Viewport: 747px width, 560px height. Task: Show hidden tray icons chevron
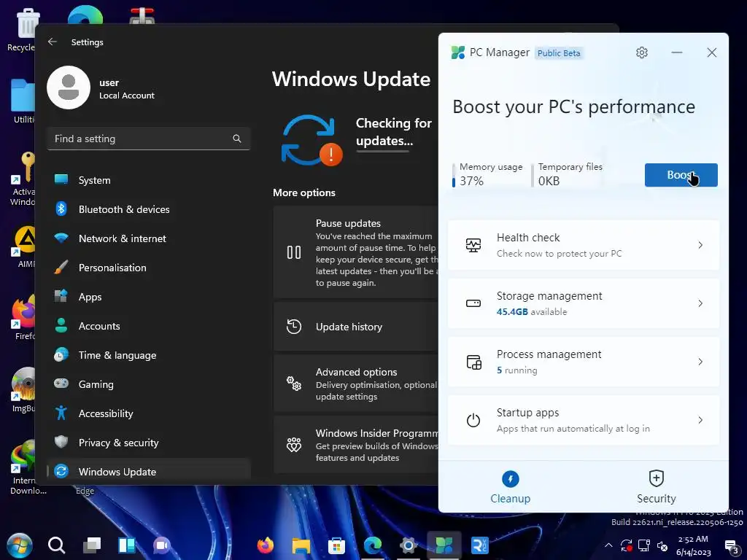click(608, 545)
